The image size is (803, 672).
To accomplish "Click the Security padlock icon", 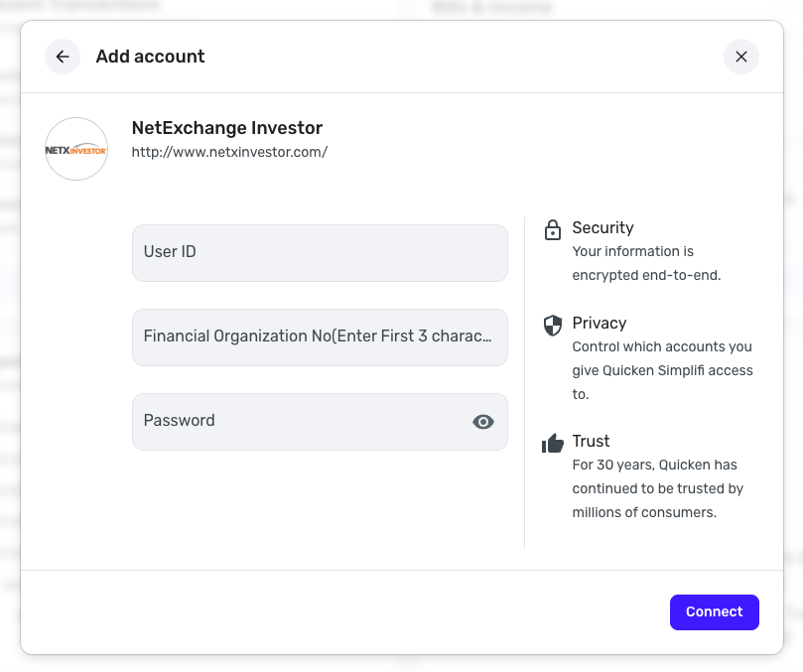I will click(553, 230).
